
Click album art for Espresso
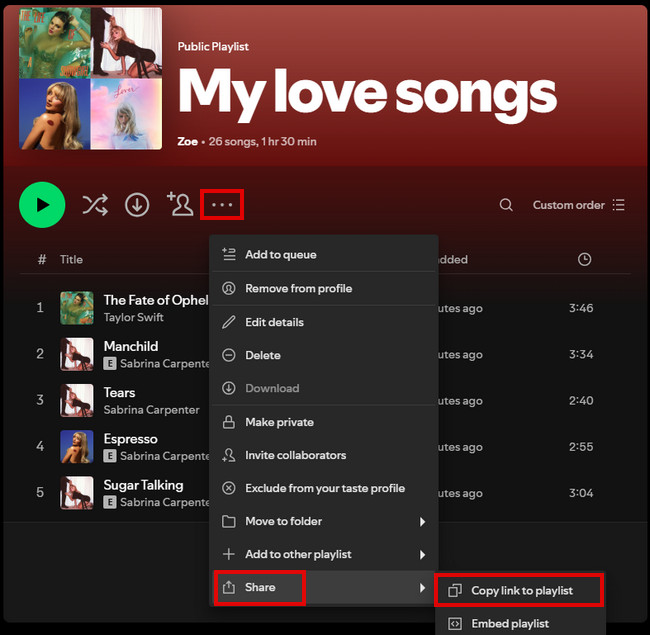(x=77, y=447)
